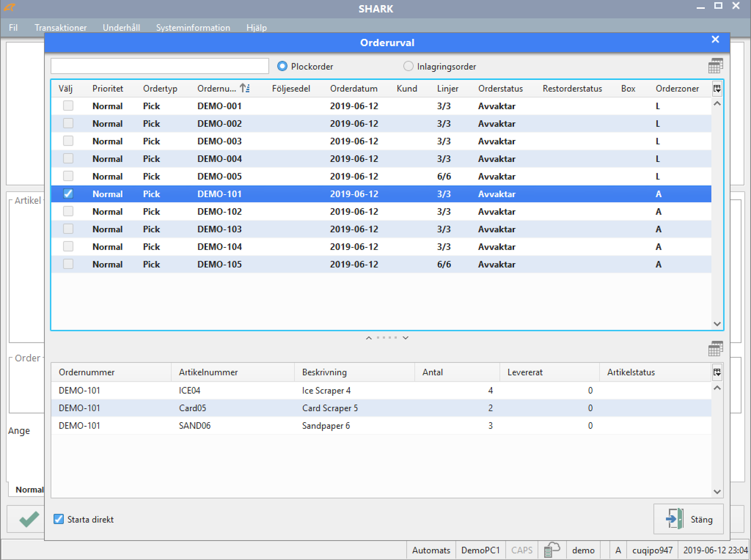Viewport: 751px width, 560px height.
Task: Click the green checkmark confirm icon
Action: pos(29,518)
